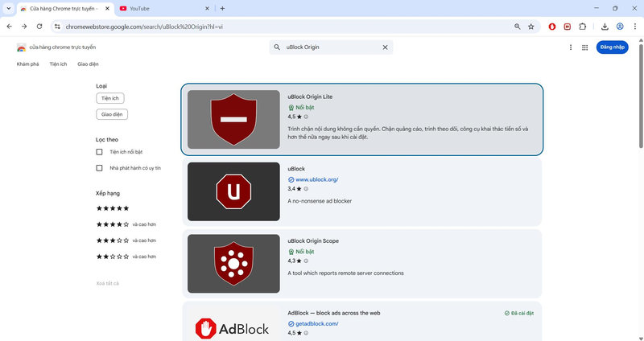This screenshot has height=341, width=644.
Task: Open the uBlock Origin Lite shield thumbnail
Action: click(x=233, y=119)
